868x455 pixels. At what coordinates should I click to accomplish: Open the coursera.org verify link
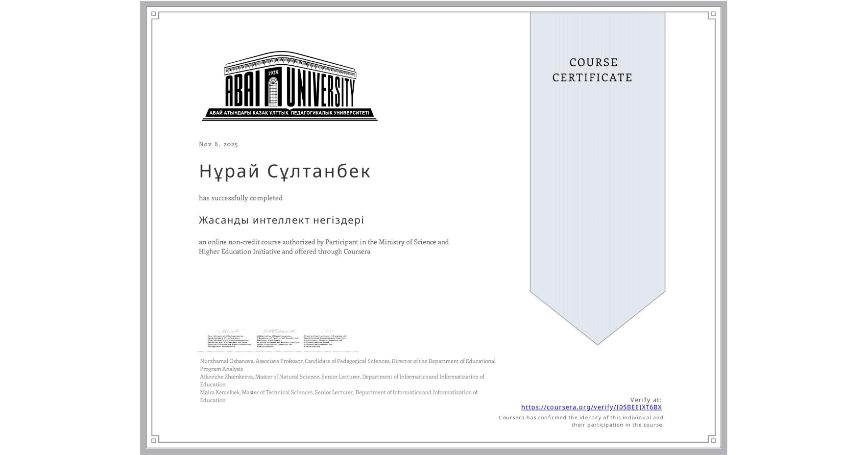point(591,407)
